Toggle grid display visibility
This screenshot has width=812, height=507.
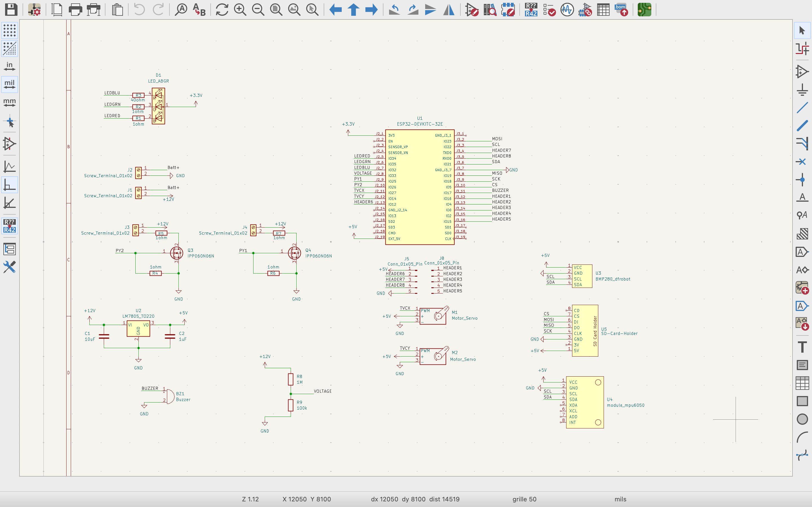9,30
